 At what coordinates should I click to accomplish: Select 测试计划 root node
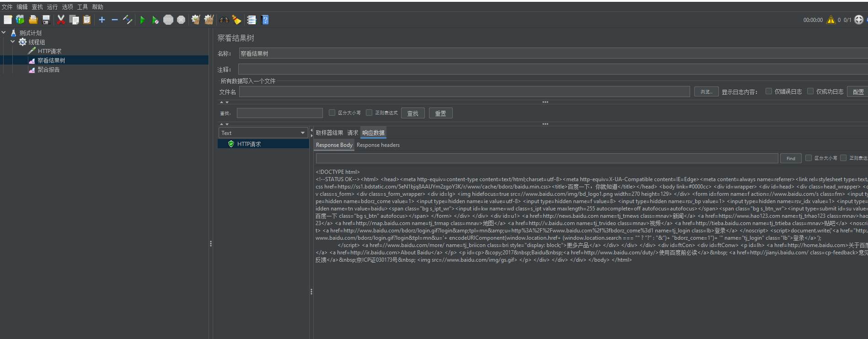pos(30,33)
